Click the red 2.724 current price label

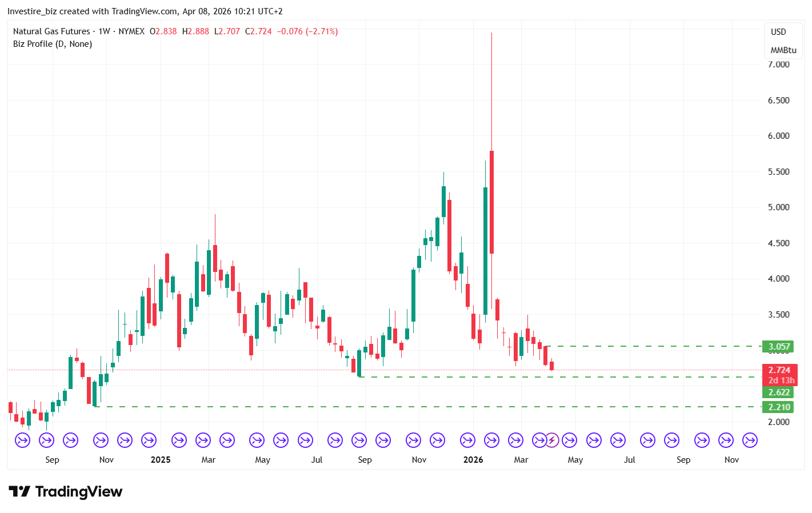[779, 370]
